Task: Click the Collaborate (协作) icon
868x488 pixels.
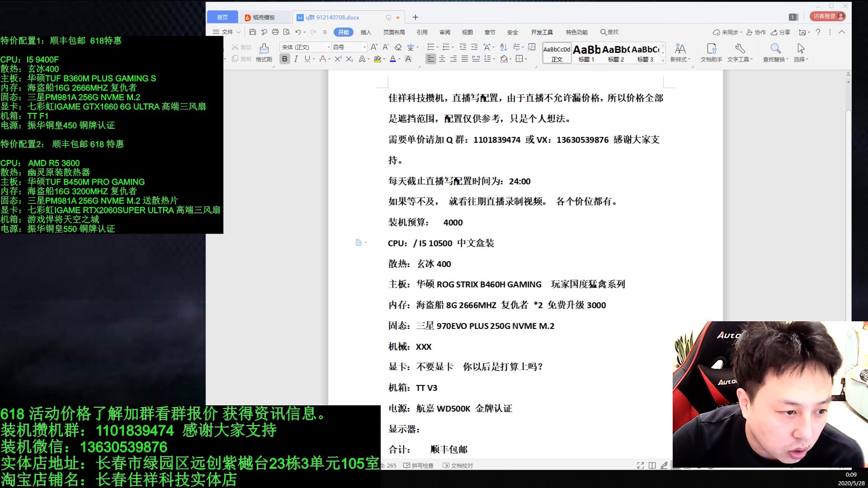Action: click(756, 32)
